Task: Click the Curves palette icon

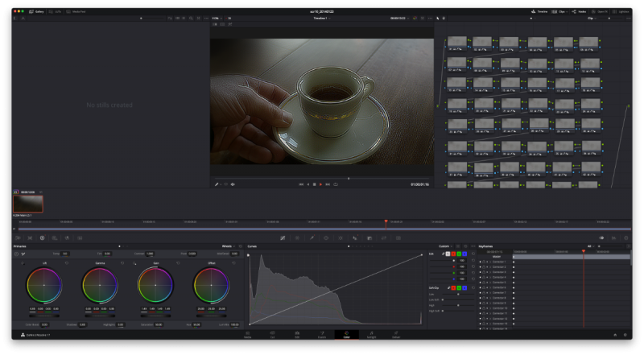Action: (x=283, y=238)
